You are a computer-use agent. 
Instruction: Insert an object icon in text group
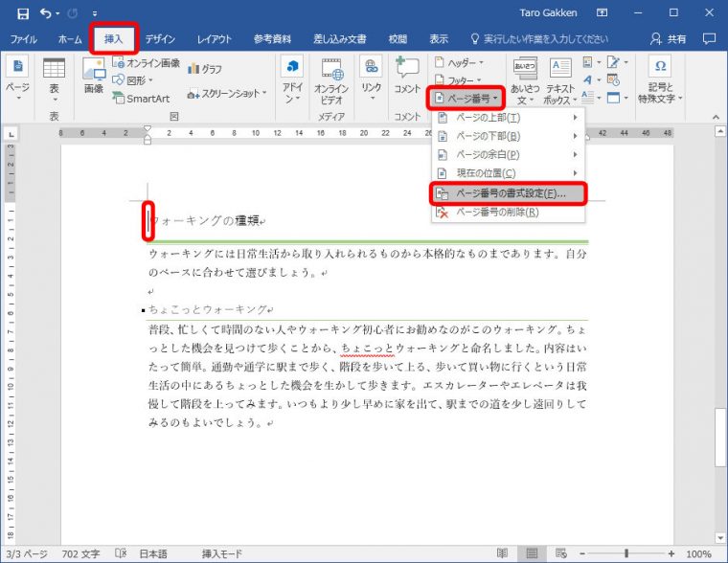tap(618, 98)
